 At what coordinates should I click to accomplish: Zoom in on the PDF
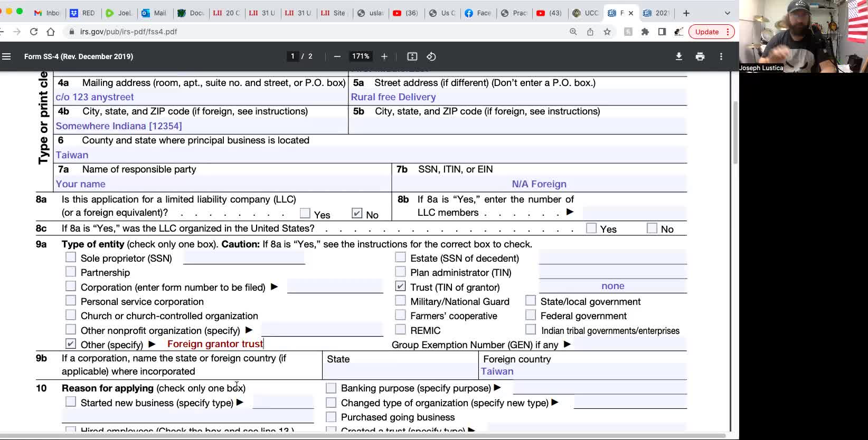pos(384,56)
